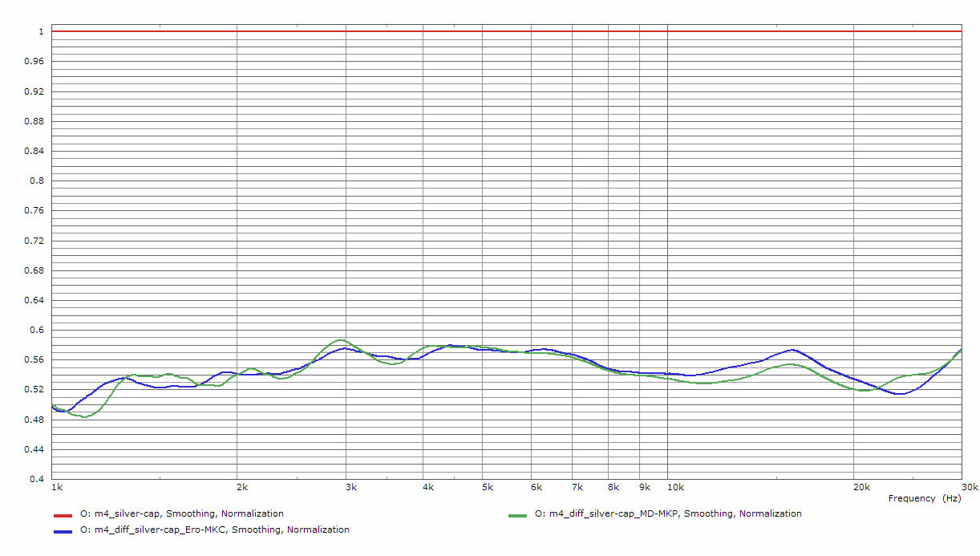Screen dimensions: 980x556
Task: Click the 1 value at top of vertical axis
Action: (x=39, y=32)
